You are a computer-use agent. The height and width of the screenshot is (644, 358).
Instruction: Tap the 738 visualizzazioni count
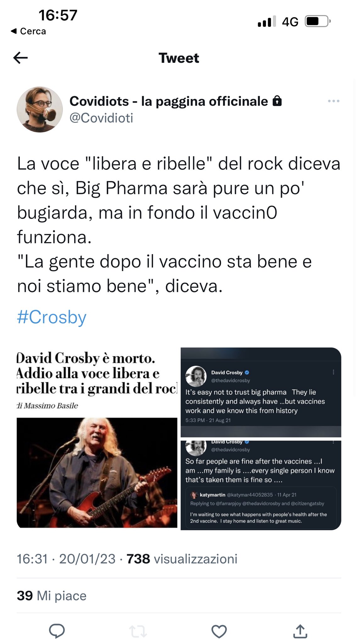(x=182, y=559)
